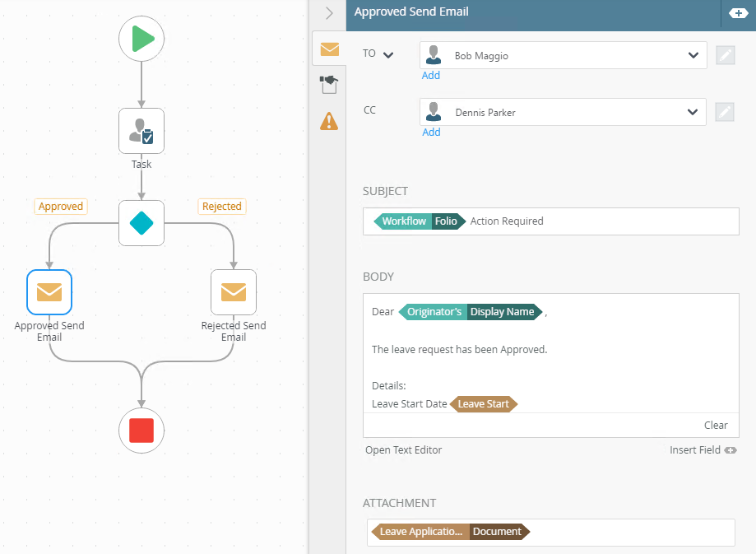Click the Clear button in Body
The image size is (756, 554).
point(716,426)
